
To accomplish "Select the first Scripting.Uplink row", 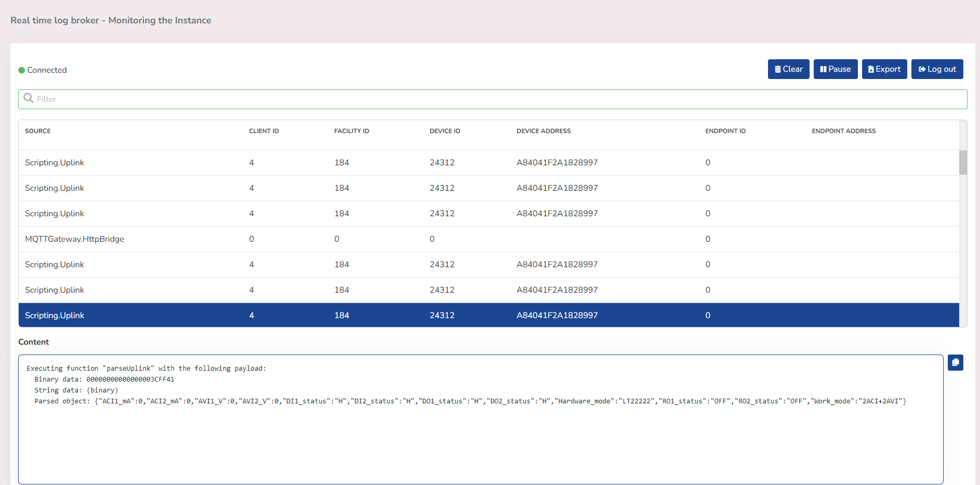I will (x=55, y=163).
